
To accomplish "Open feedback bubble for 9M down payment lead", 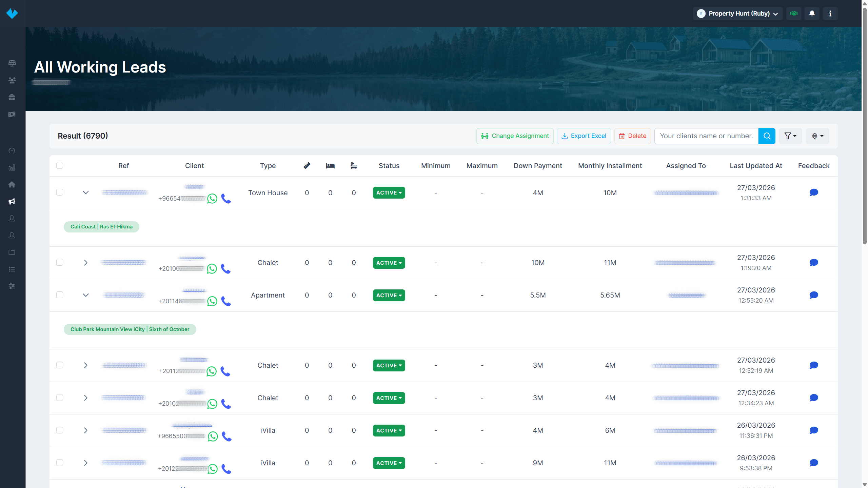I will pos(814,463).
